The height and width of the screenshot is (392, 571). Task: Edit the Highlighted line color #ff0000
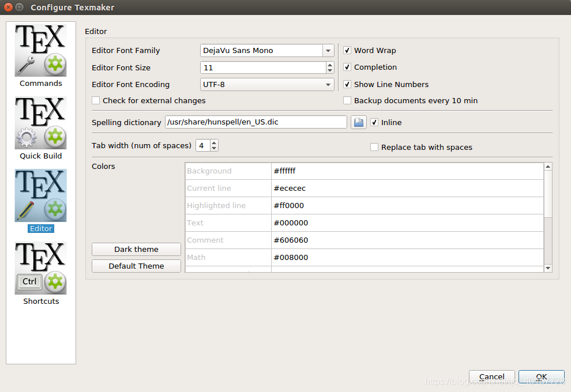click(x=407, y=206)
